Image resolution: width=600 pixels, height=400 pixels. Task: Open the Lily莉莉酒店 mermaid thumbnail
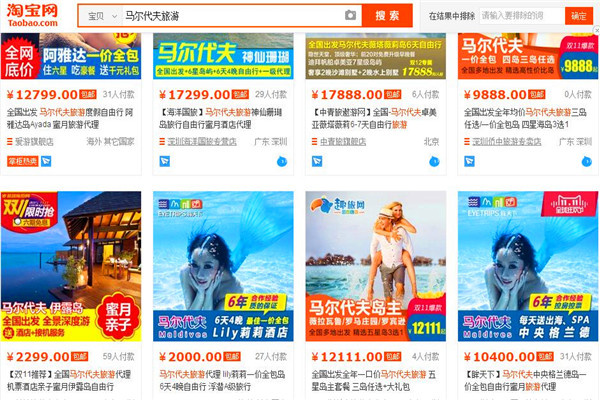223,266
